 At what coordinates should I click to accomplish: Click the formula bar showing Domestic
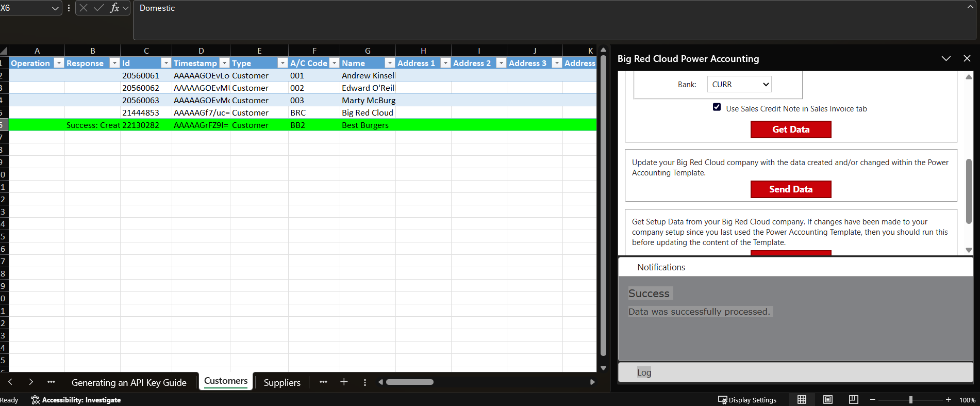pyautogui.click(x=554, y=20)
